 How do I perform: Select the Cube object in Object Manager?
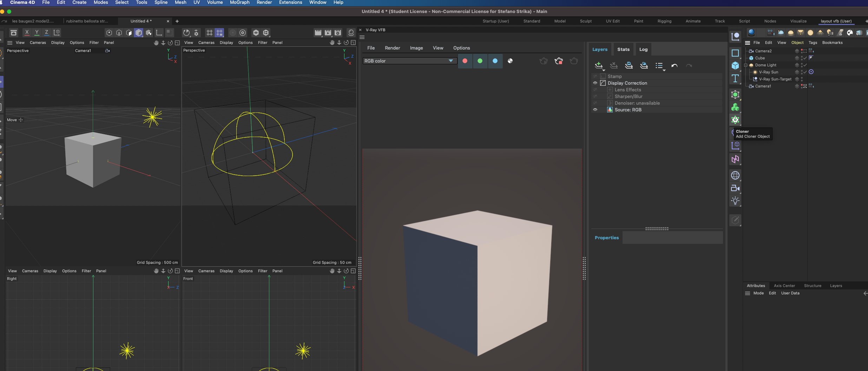click(x=760, y=58)
